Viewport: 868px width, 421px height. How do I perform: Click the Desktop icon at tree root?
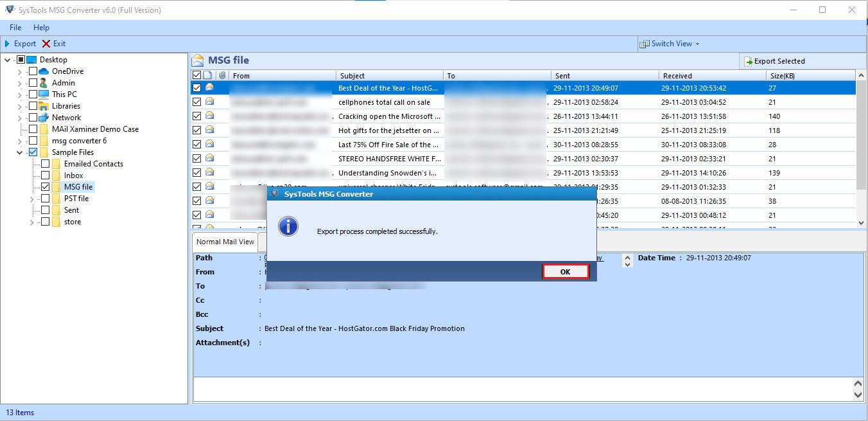pyautogui.click(x=31, y=60)
